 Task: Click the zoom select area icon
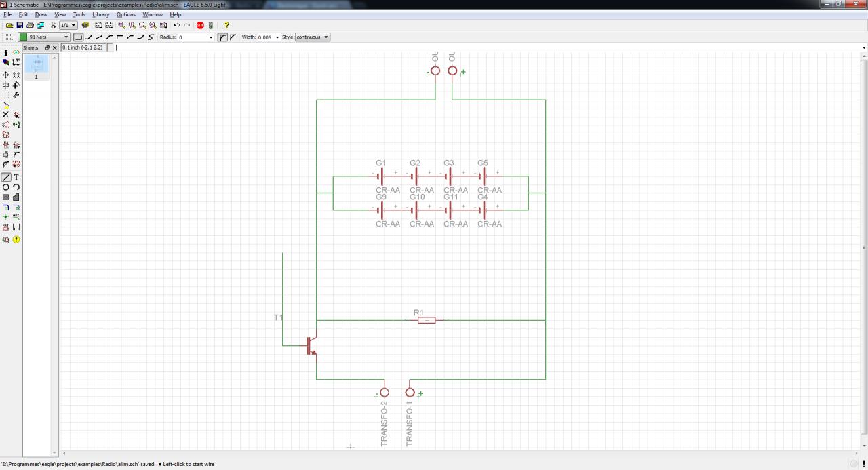[x=163, y=25]
